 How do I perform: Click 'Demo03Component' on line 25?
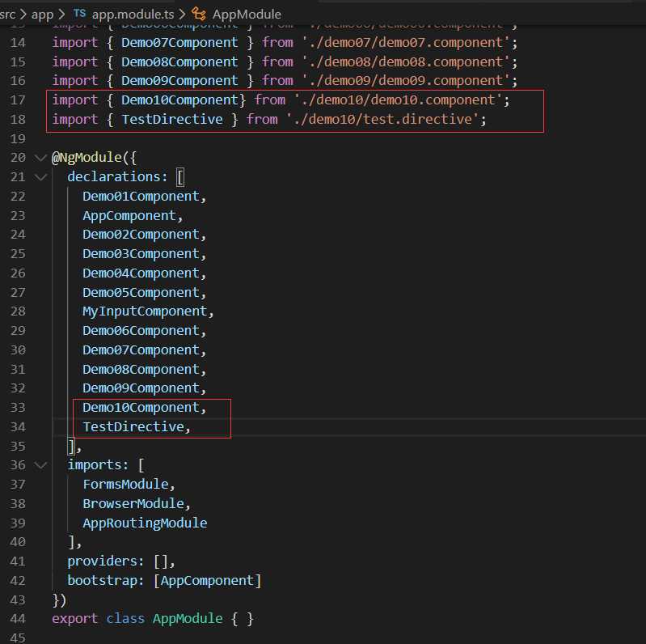point(141,254)
